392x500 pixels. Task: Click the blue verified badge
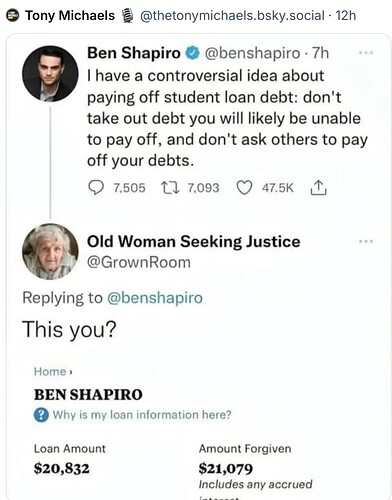click(x=192, y=53)
